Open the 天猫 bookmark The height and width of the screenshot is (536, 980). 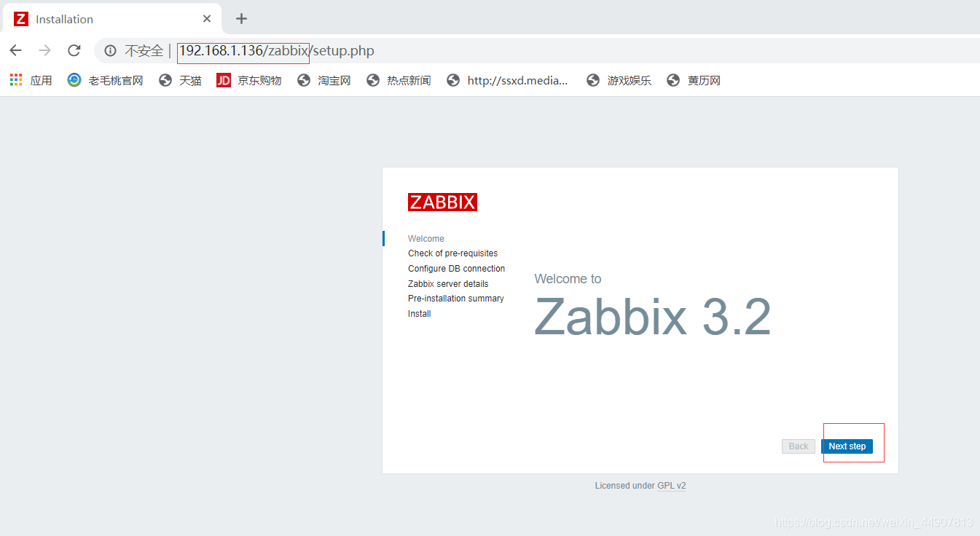tap(181, 80)
